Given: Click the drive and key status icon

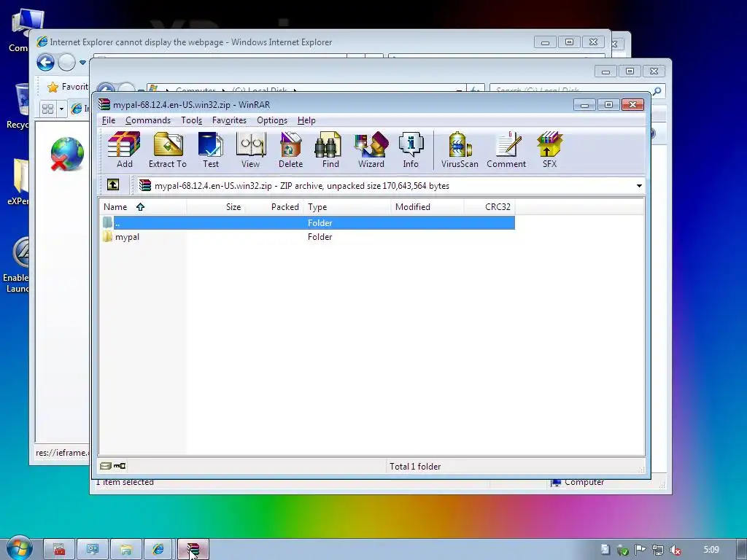Looking at the screenshot, I should pos(113,466).
